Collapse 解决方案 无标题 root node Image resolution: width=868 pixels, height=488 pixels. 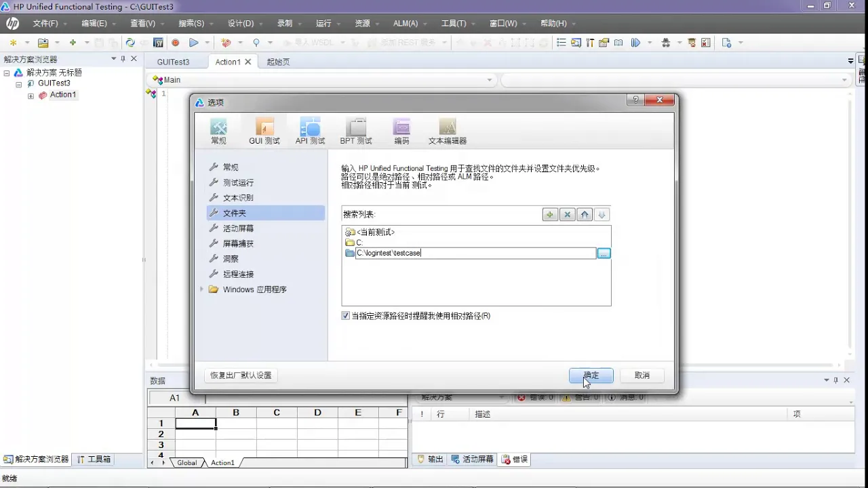tap(7, 73)
